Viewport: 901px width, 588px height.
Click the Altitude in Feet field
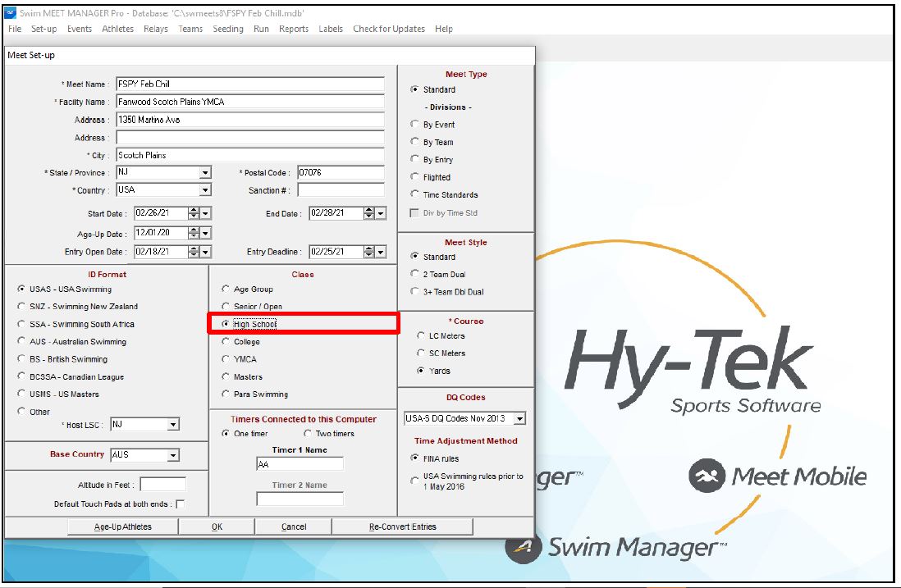point(162,485)
